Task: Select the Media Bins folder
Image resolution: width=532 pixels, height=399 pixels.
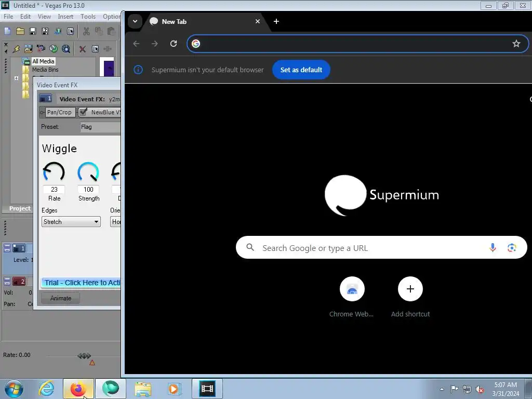Action: 45,70
